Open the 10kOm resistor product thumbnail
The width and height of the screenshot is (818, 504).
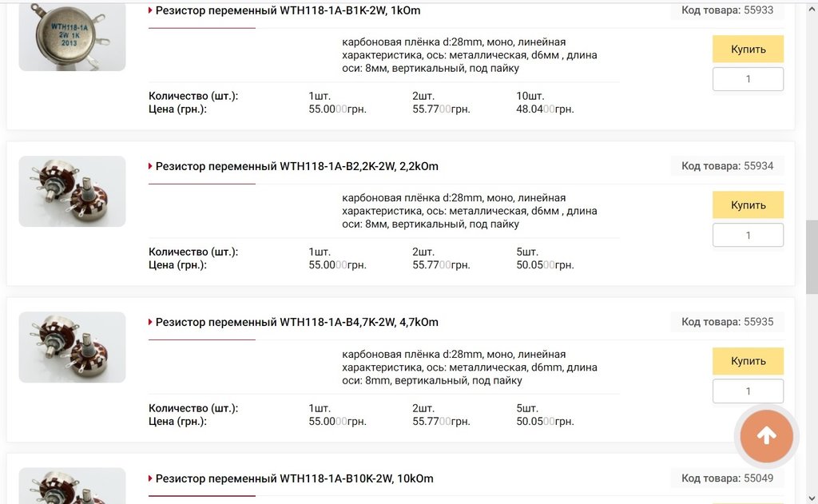click(x=72, y=486)
